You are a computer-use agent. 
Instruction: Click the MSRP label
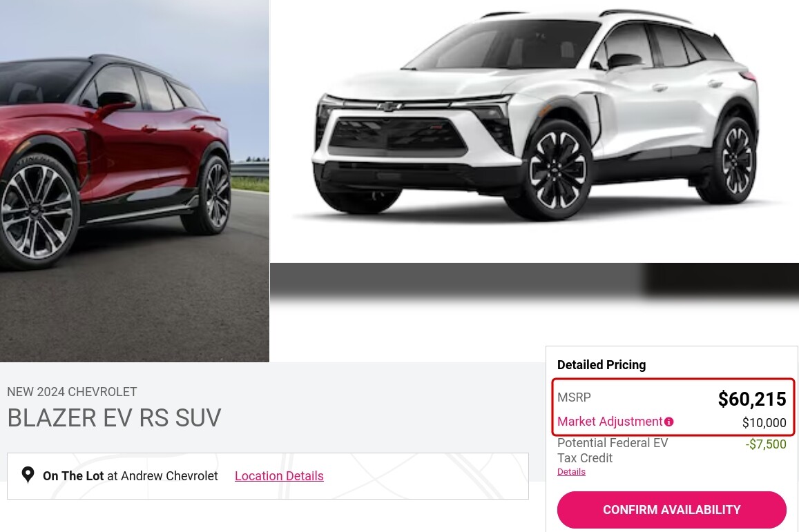pyautogui.click(x=575, y=397)
